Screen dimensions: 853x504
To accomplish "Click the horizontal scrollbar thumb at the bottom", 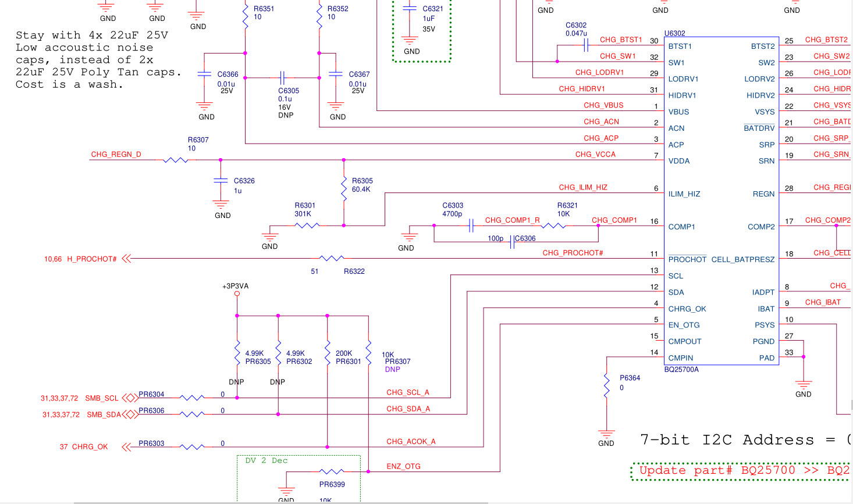I will pos(280,502).
